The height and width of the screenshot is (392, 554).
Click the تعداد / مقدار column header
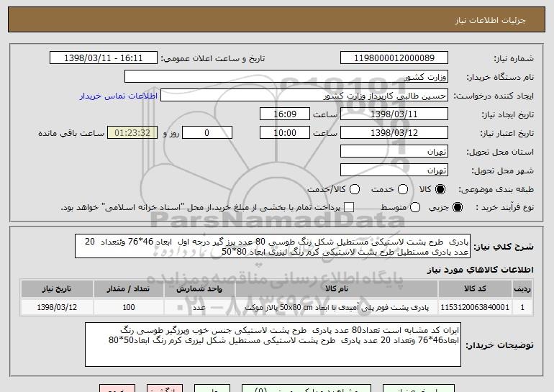coord(129,289)
